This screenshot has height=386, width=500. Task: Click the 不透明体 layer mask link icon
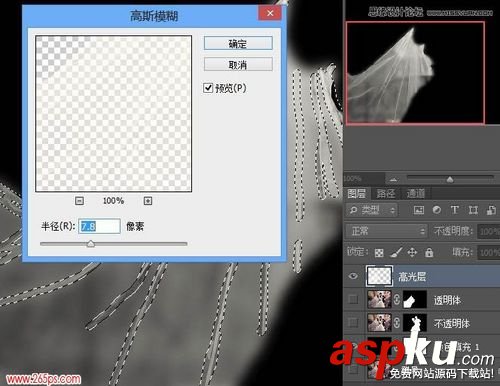(x=397, y=322)
